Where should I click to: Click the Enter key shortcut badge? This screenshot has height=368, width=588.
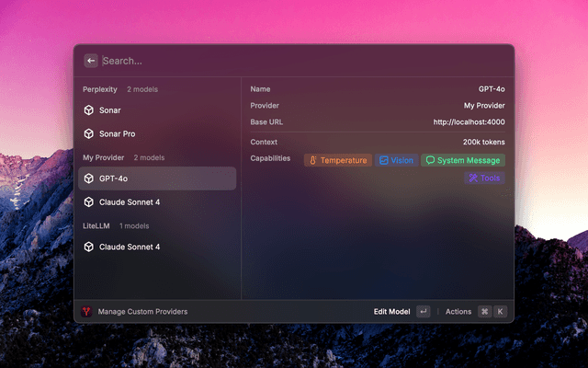point(423,312)
